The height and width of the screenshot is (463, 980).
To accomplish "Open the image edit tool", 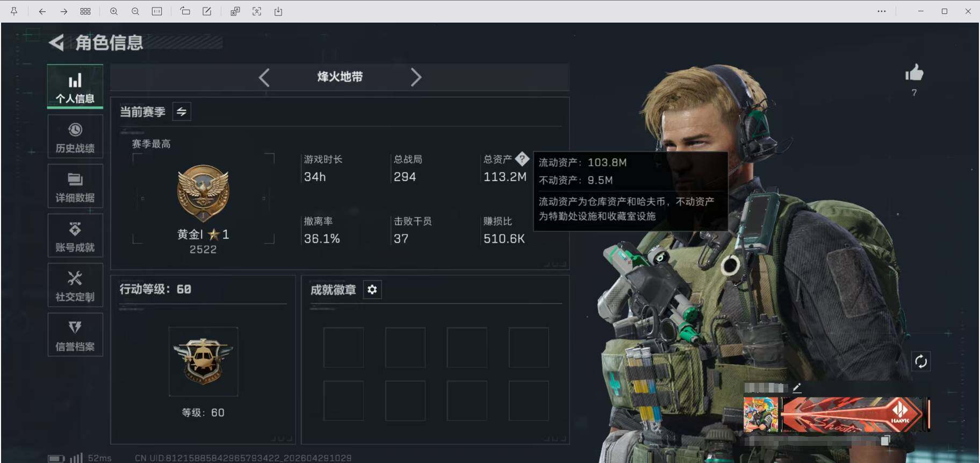I will [x=207, y=11].
